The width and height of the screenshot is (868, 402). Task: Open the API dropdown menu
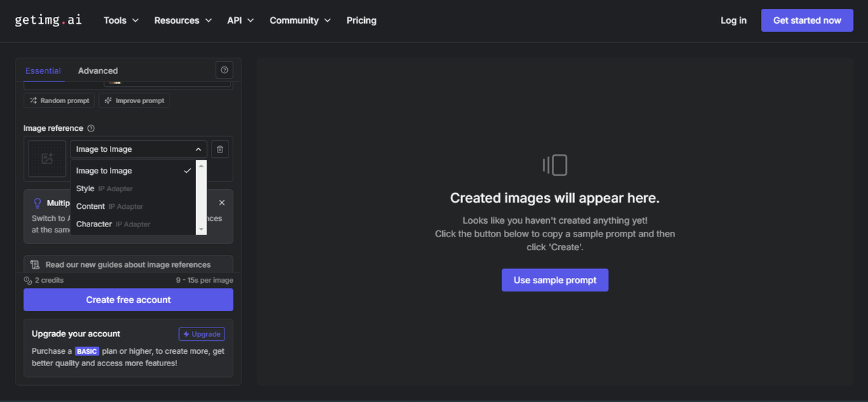pos(241,20)
